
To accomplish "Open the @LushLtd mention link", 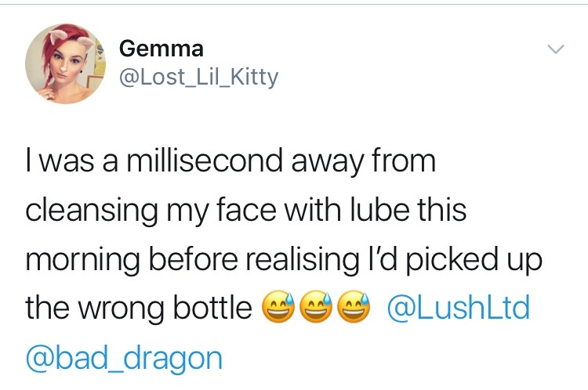I will [459, 308].
